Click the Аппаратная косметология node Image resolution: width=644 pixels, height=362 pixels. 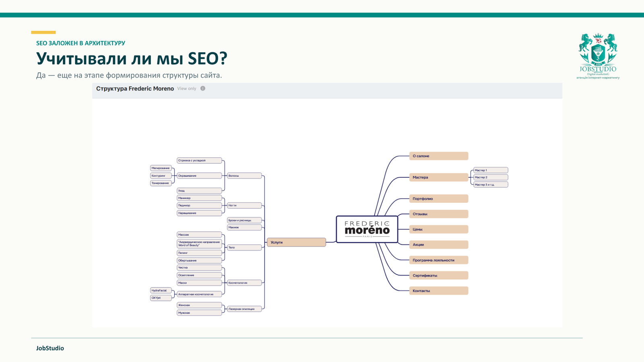(x=199, y=294)
